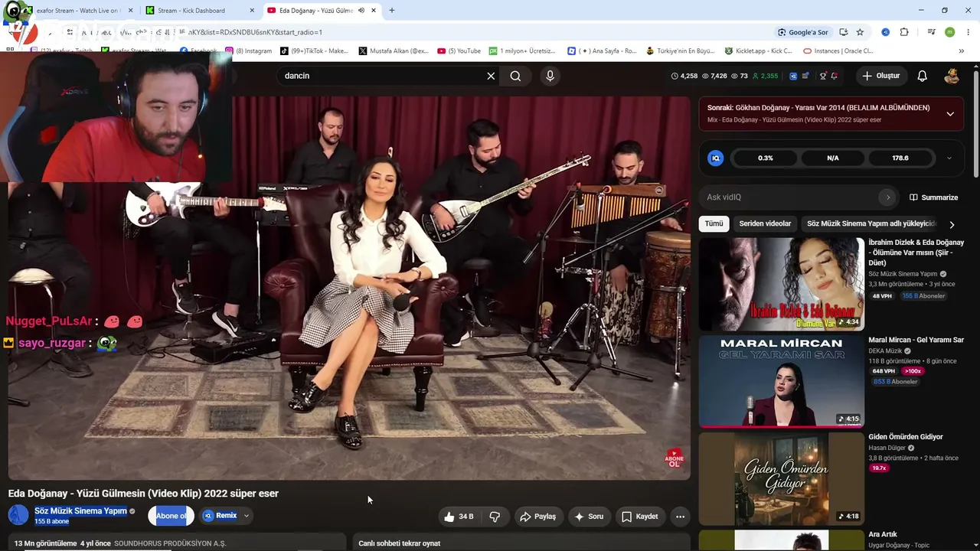This screenshot has height=551, width=980.
Task: Mute the playing tab's speaker icon
Action: 361,10
